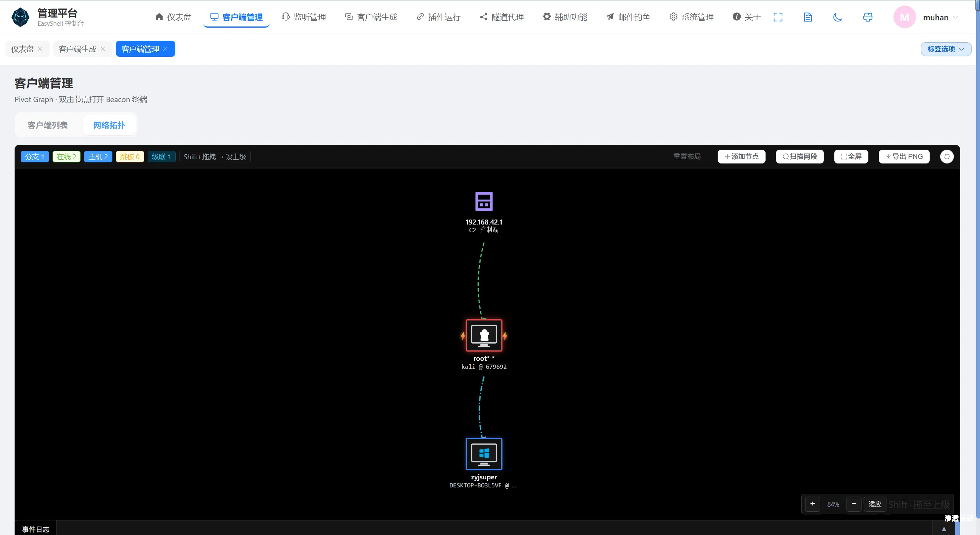Viewport: 980px width, 535px height.
Task: Close the 仪表盘 page tab
Action: coord(40,49)
